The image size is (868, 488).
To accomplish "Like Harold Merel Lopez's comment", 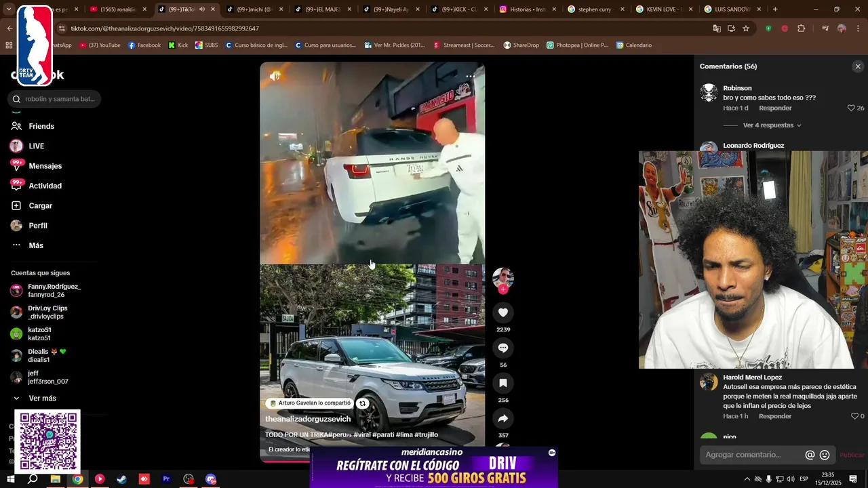I will click(854, 416).
